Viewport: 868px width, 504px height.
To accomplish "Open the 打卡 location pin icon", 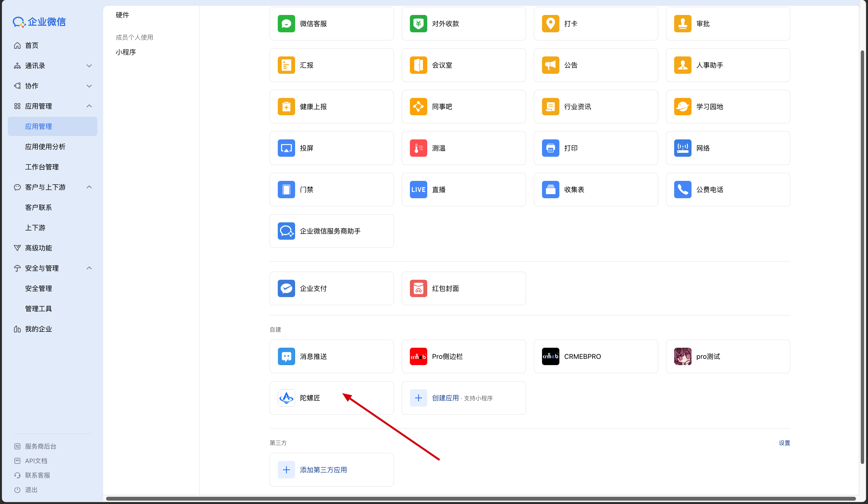I will pyautogui.click(x=550, y=23).
